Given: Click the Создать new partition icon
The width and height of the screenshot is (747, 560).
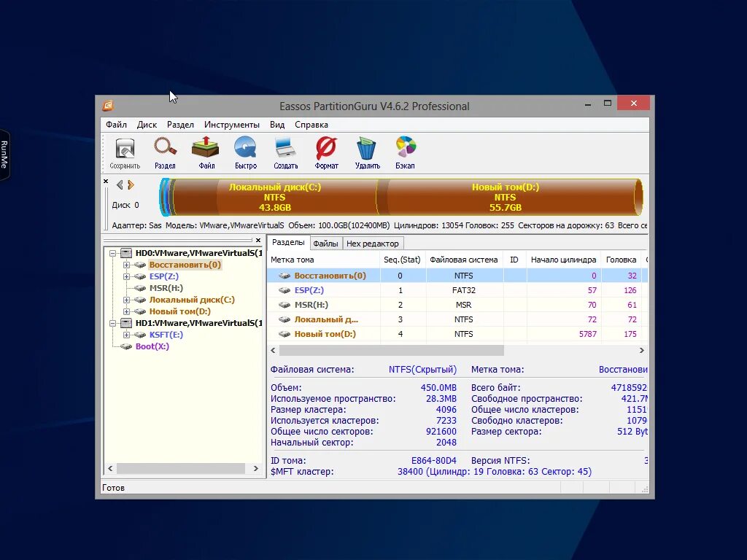Looking at the screenshot, I should pyautogui.click(x=285, y=153).
